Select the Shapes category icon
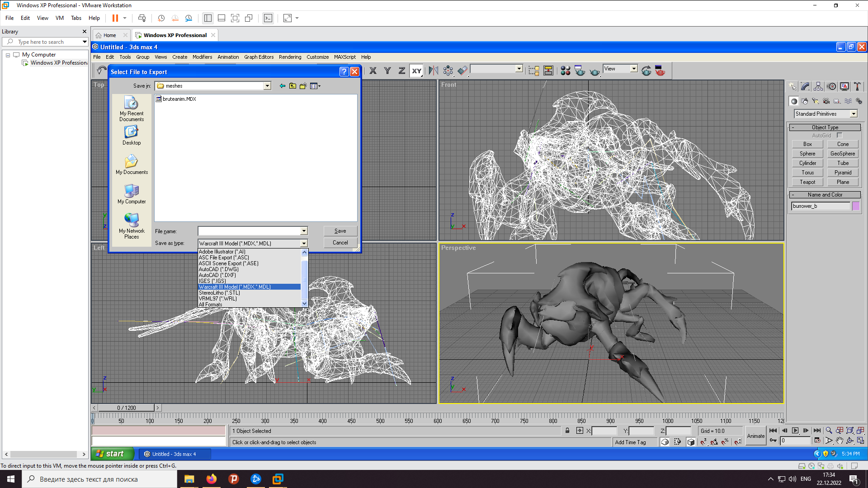 (805, 101)
